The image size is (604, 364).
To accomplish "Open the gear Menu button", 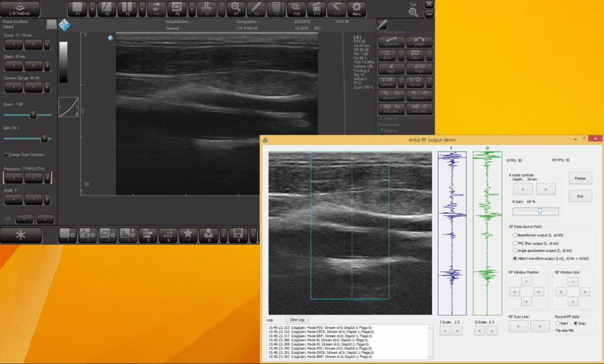I will pyautogui.click(x=357, y=9).
